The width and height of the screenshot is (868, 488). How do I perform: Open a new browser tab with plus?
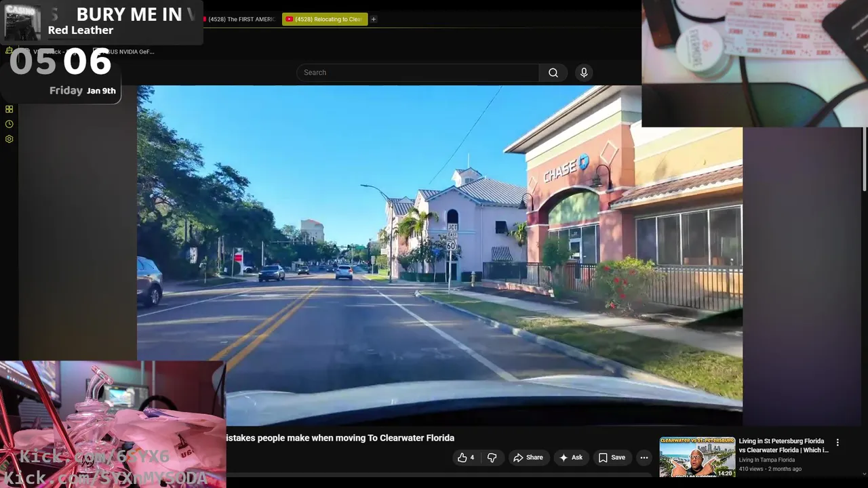click(x=374, y=19)
